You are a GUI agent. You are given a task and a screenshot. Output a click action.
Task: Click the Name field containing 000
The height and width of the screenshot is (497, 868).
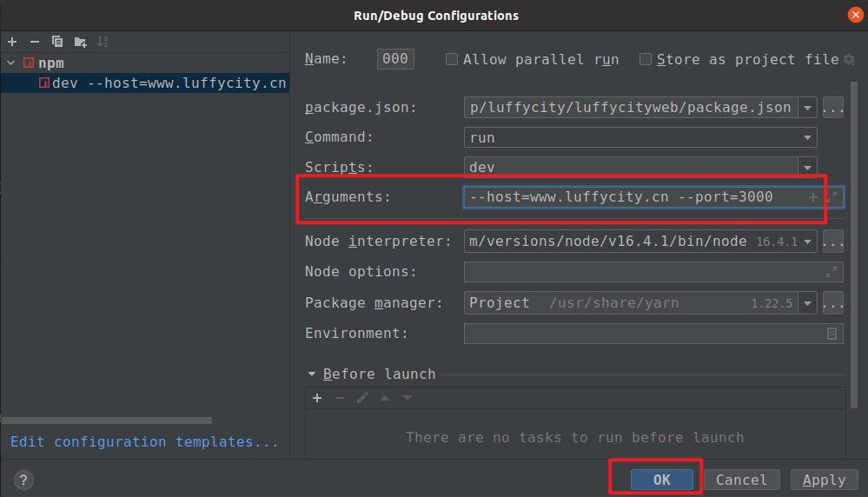click(395, 59)
